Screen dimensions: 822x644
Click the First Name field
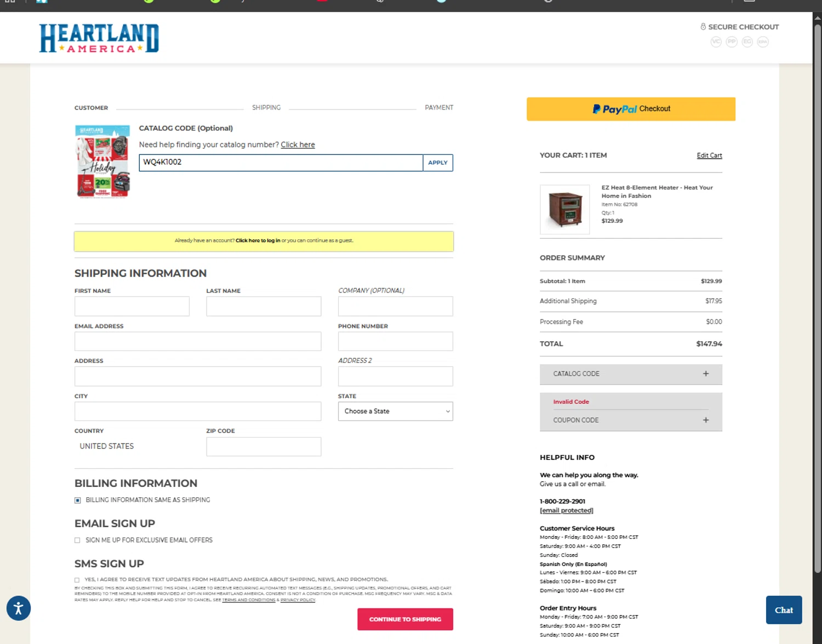click(x=132, y=306)
